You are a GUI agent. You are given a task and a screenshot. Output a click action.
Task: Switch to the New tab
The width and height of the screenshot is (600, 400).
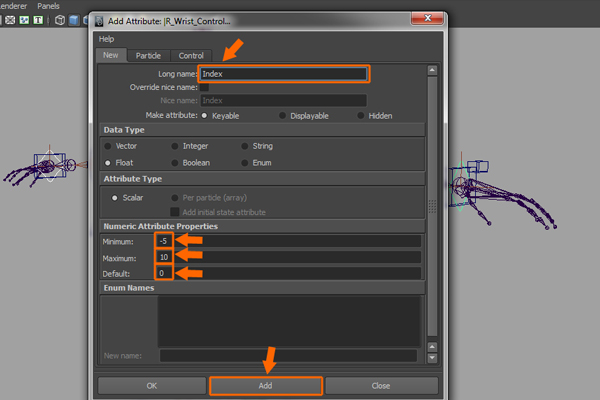tap(111, 55)
